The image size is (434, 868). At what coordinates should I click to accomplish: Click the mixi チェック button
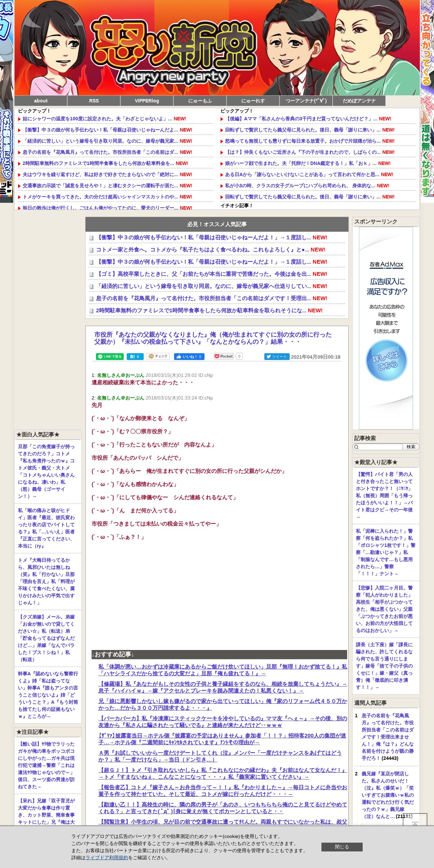tap(158, 356)
